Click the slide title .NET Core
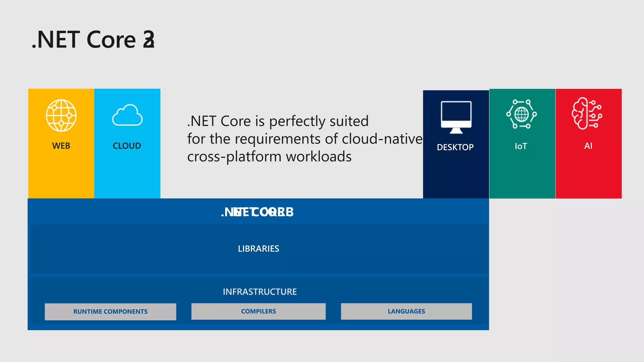Screen dimensions: 644x362 (x=93, y=40)
